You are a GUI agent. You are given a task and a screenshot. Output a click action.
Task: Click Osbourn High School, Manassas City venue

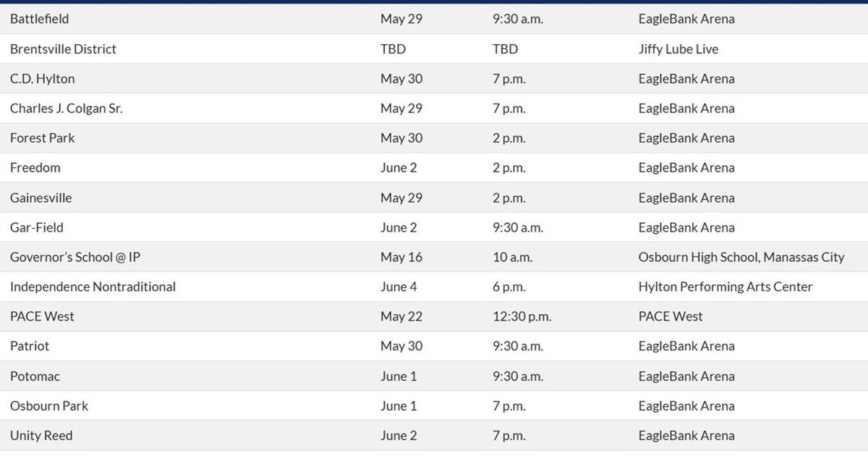click(x=741, y=257)
